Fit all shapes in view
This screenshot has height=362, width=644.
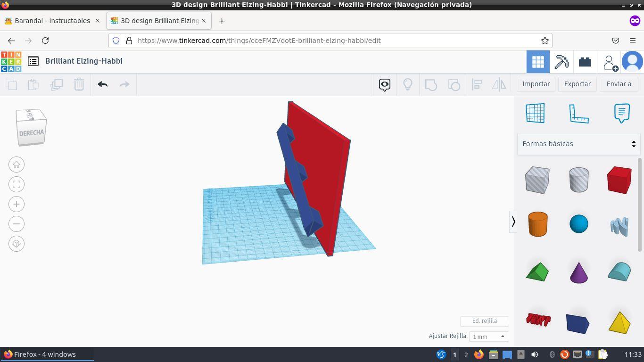click(17, 184)
